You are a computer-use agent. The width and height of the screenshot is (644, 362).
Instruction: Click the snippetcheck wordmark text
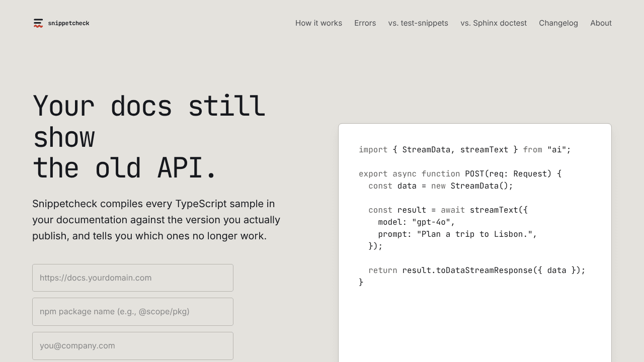click(68, 23)
